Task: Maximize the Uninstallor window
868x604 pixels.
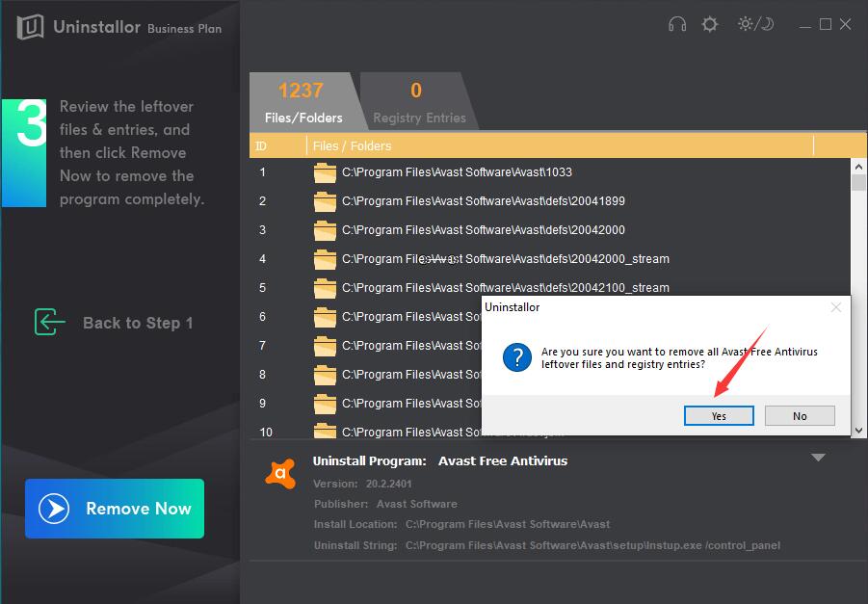Action: 826,24
